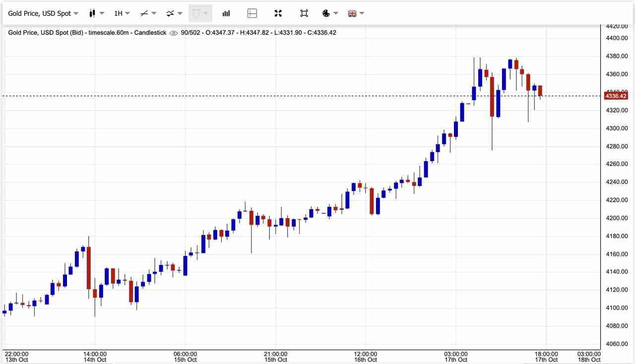Hide the candlestick series using the eye icon
635x364 pixels.
point(173,33)
